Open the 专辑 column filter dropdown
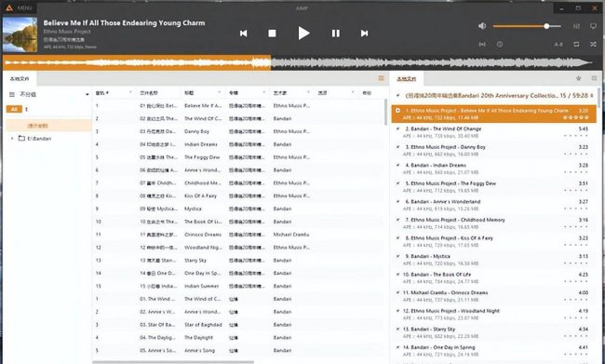The width and height of the screenshot is (605, 364). click(264, 93)
